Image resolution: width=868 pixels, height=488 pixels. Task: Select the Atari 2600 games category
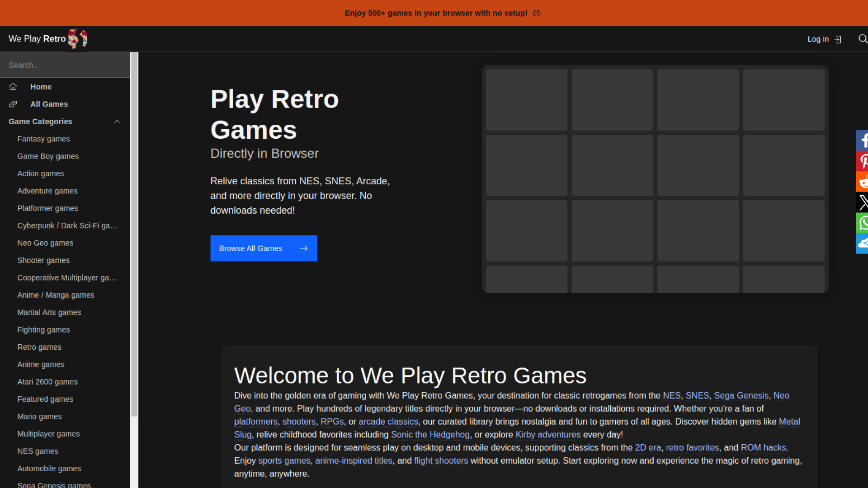pyautogui.click(x=47, y=381)
